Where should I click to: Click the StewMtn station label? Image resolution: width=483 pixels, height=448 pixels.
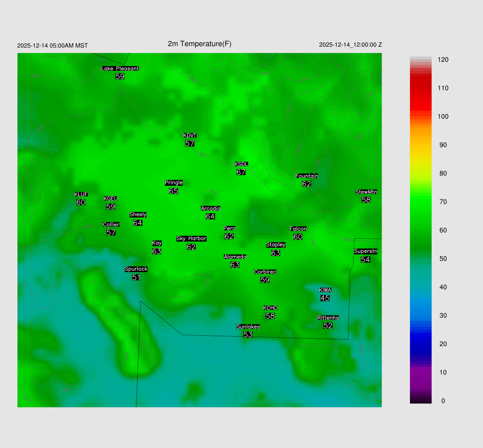pyautogui.click(x=366, y=192)
